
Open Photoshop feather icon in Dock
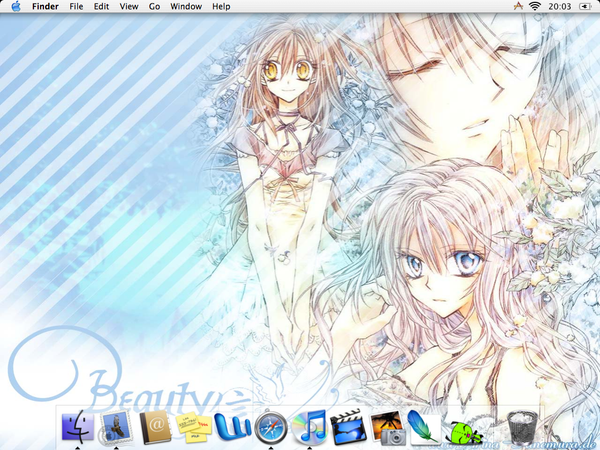tap(425, 426)
